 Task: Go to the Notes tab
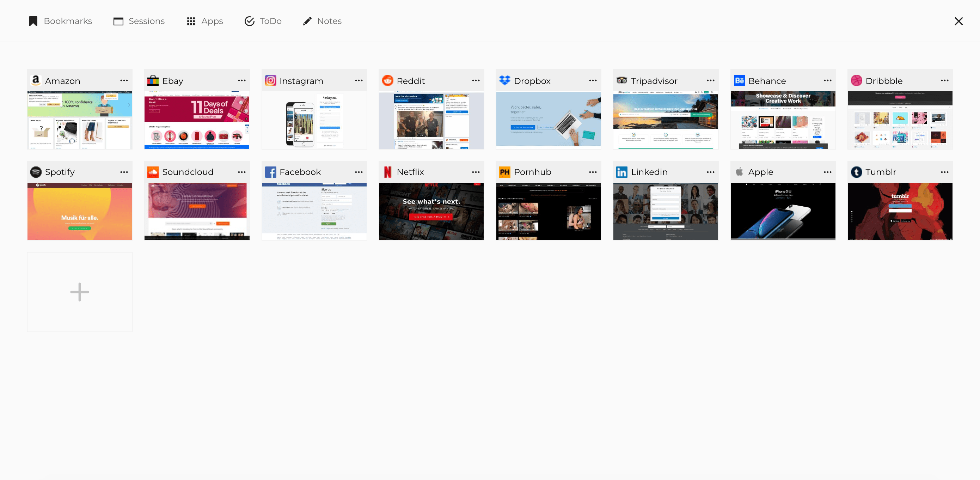(x=322, y=21)
